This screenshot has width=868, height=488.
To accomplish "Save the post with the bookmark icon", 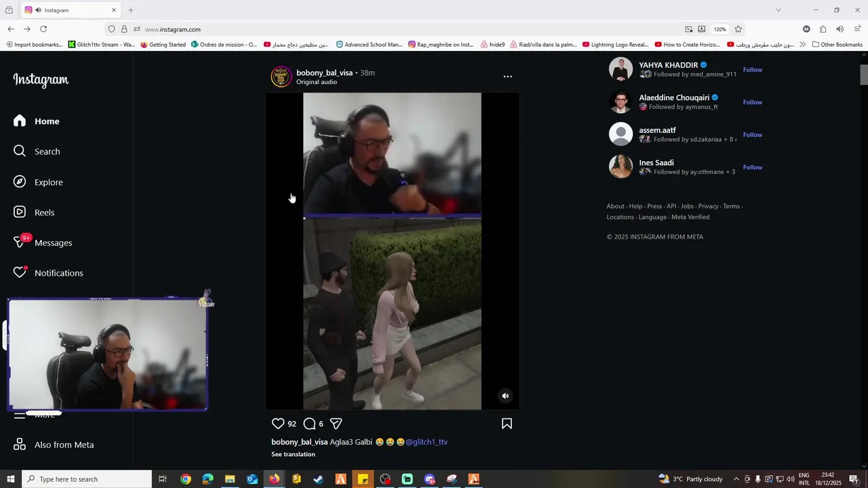I will click(x=507, y=424).
